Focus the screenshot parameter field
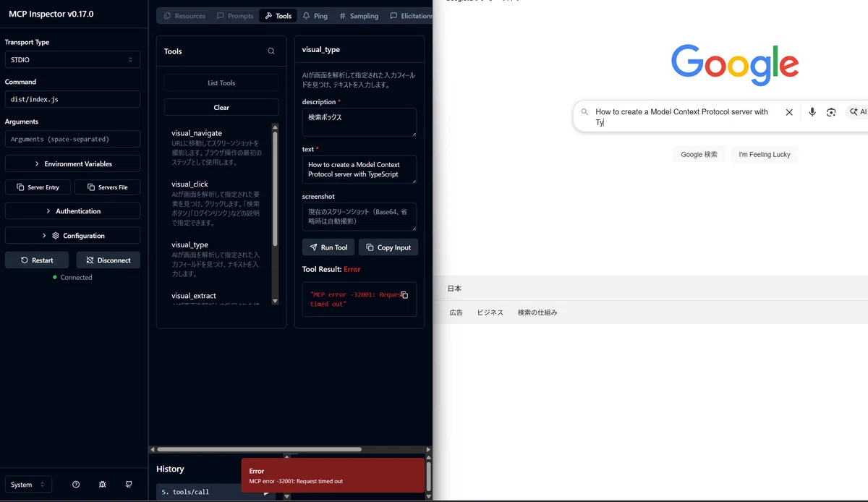Screen dimensions: 868x502 point(359,216)
